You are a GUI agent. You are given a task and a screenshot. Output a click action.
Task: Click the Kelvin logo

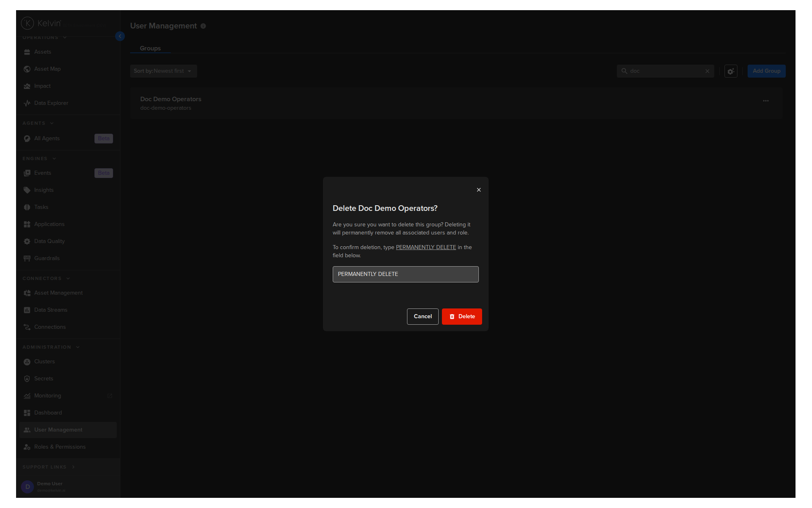41,23
